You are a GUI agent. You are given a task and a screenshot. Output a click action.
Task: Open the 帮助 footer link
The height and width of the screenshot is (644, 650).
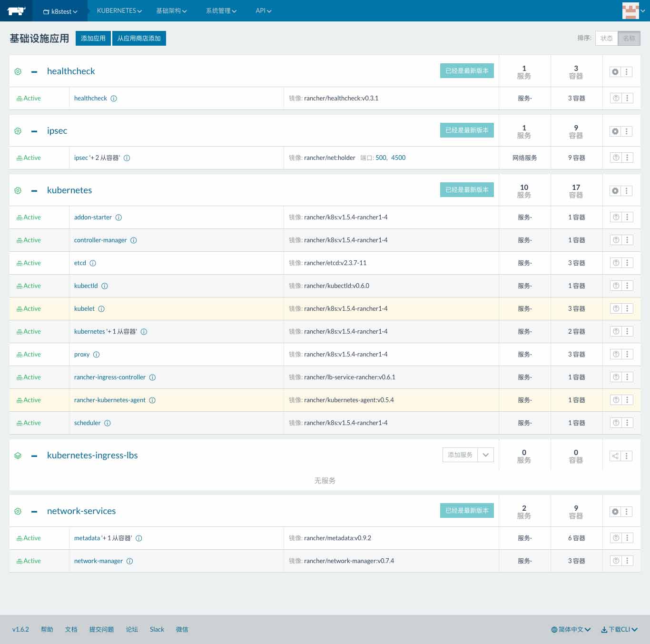point(47,629)
